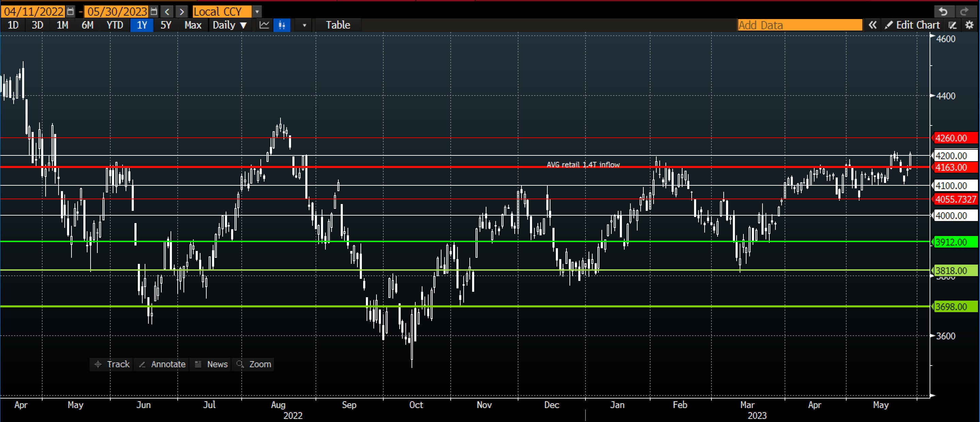Image resolution: width=980 pixels, height=422 pixels.
Task: Switch to the YTD range tab
Action: coord(114,25)
